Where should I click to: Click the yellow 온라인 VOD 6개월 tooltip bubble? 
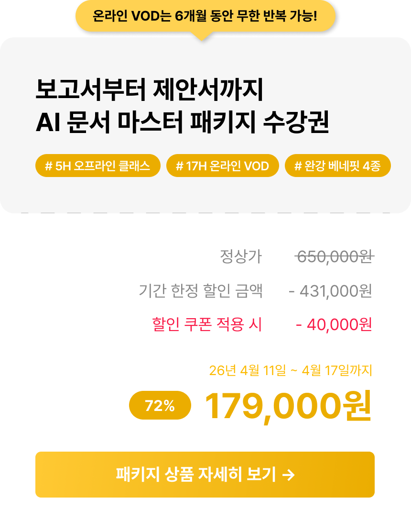pos(205,17)
